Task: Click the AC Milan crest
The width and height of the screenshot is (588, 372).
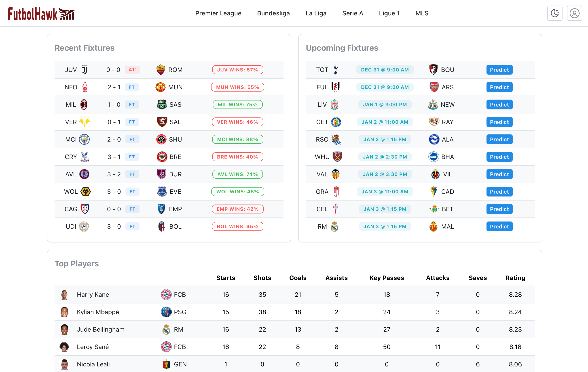Action: point(84,105)
